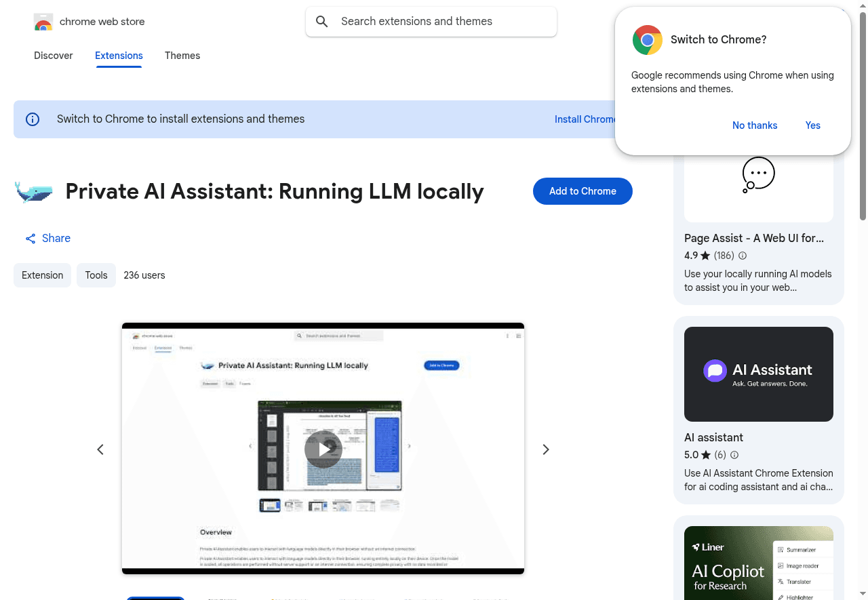Click the Chrome logo in the dialog

(647, 40)
